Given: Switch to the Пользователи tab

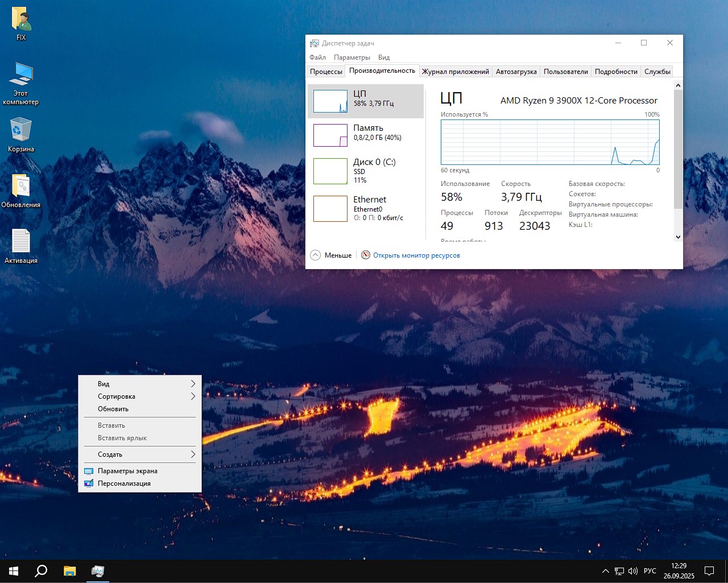Looking at the screenshot, I should (x=566, y=72).
